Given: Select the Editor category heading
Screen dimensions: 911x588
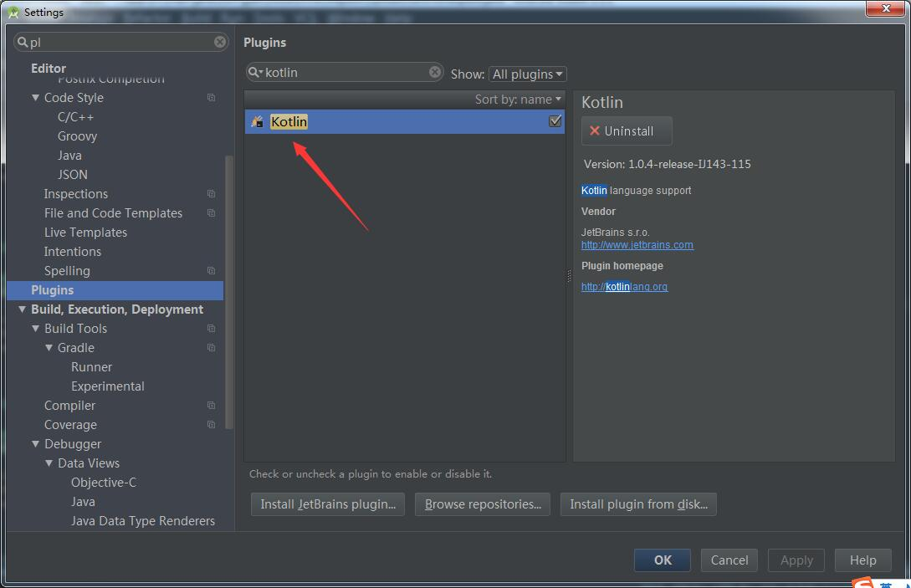Looking at the screenshot, I should pyautogui.click(x=49, y=68).
